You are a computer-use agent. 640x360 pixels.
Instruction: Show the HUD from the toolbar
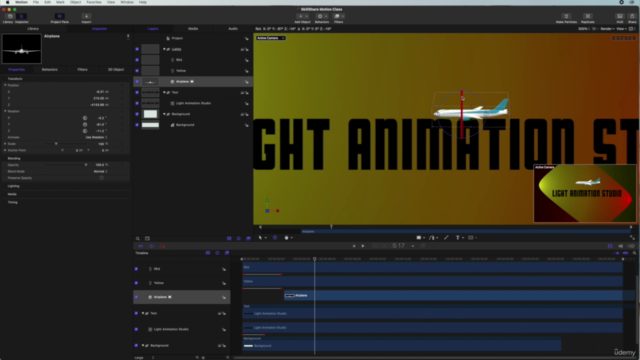coord(620,17)
